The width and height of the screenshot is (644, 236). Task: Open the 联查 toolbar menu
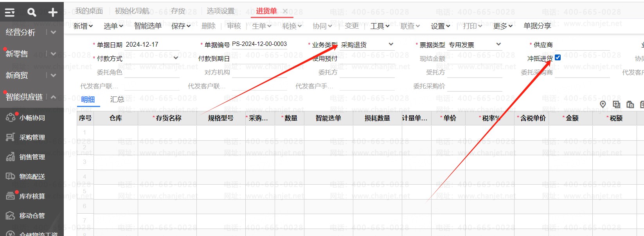[x=410, y=26]
